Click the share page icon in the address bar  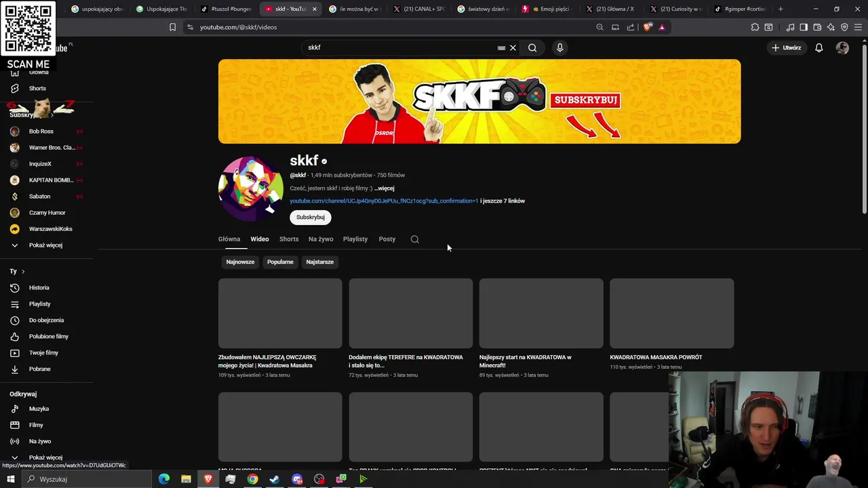pyautogui.click(x=631, y=27)
